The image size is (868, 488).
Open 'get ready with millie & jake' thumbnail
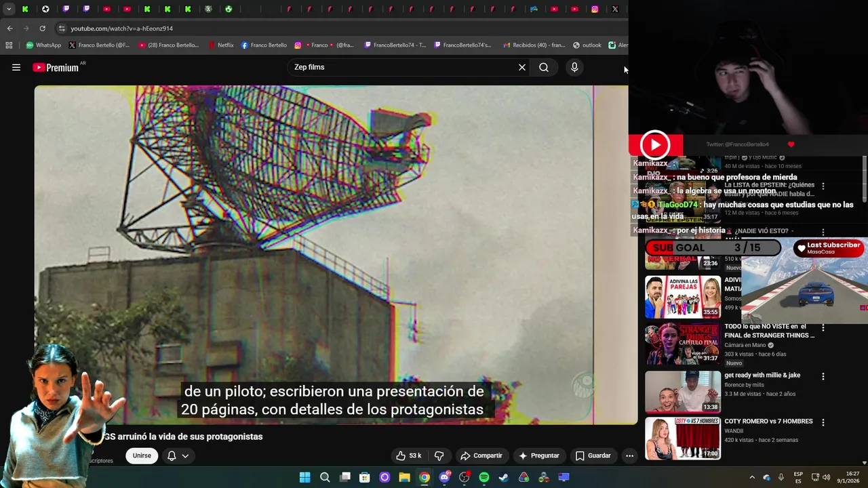pos(683,392)
